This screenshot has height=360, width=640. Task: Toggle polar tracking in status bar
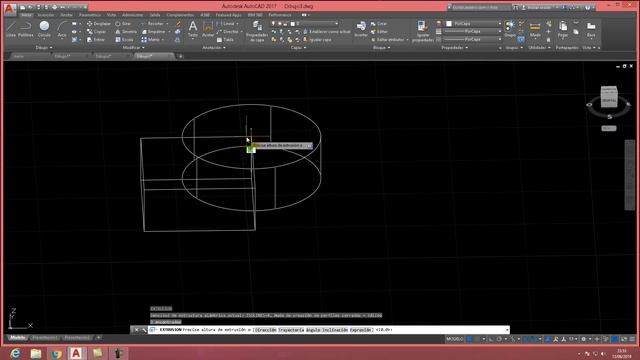(x=499, y=339)
